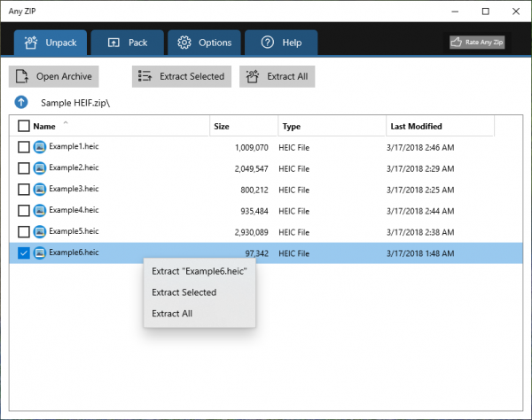This screenshot has width=532, height=420.
Task: Click the Extract All toolbar button
Action: point(278,76)
